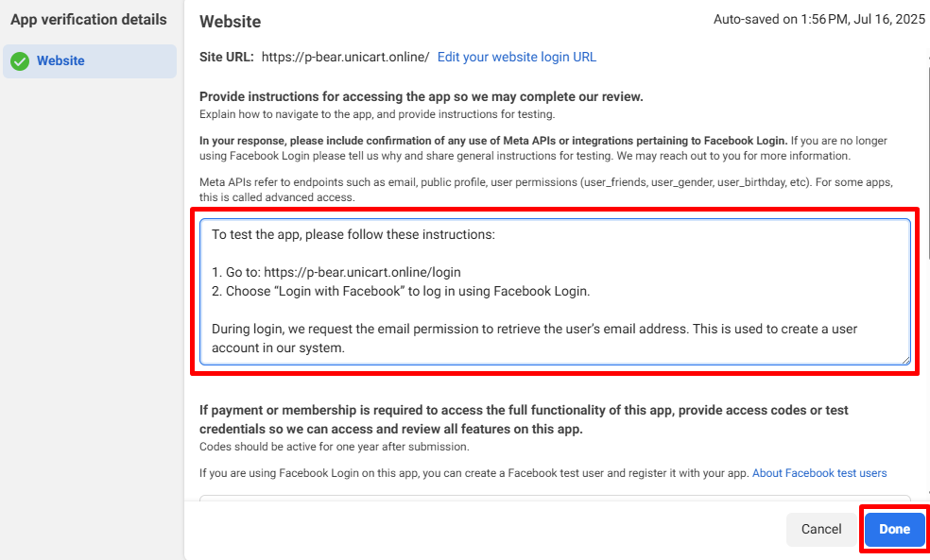Image resolution: width=930 pixels, height=560 pixels.
Task: Click the Done button
Action: [x=894, y=529]
